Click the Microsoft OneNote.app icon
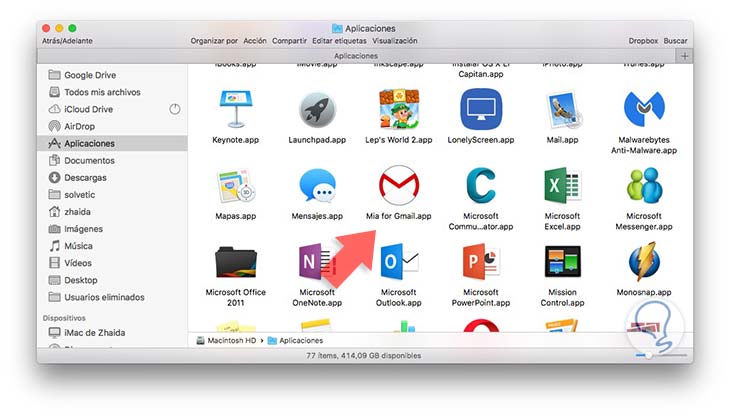Screen dimensions: 730x416 coord(317,262)
